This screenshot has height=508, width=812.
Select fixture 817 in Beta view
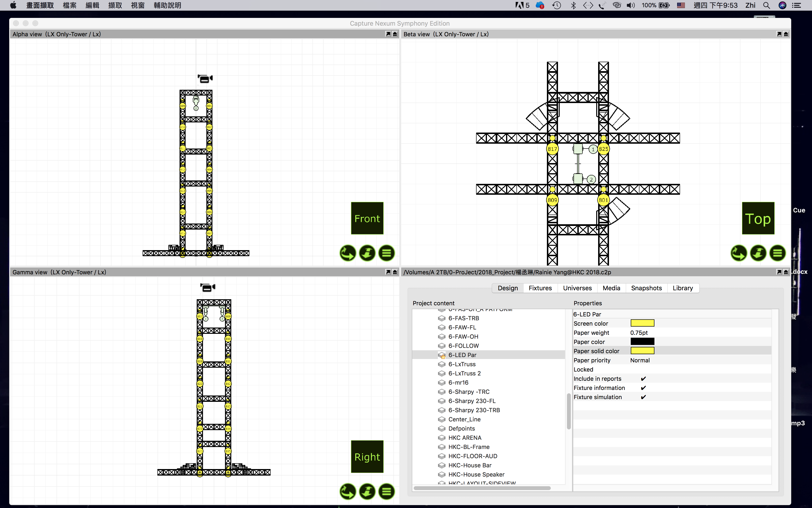(552, 149)
